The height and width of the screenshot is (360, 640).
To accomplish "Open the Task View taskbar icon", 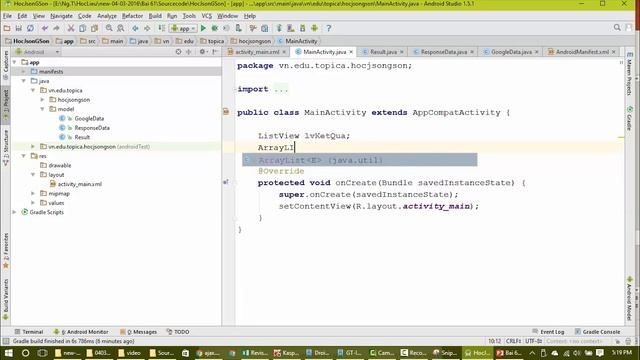I will point(42,353).
